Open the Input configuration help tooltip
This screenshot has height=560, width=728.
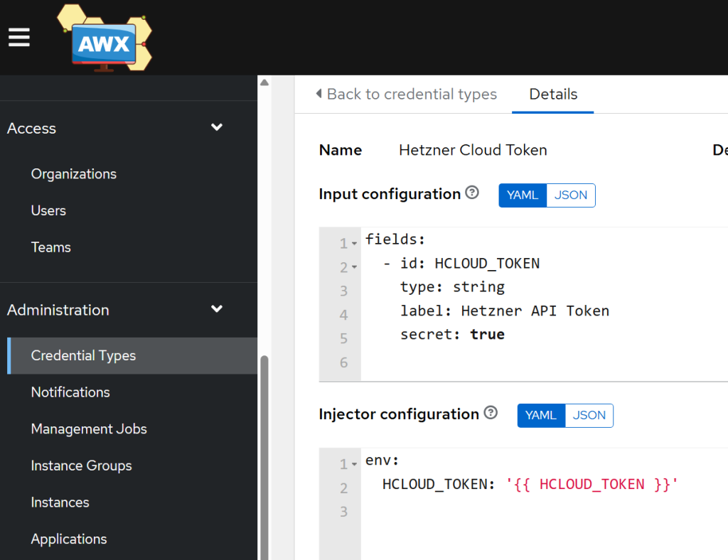[x=471, y=192]
